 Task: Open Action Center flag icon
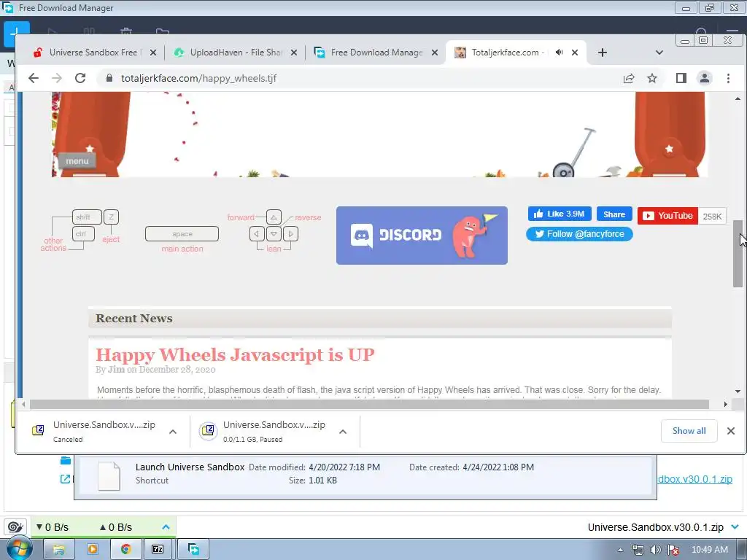(673, 550)
